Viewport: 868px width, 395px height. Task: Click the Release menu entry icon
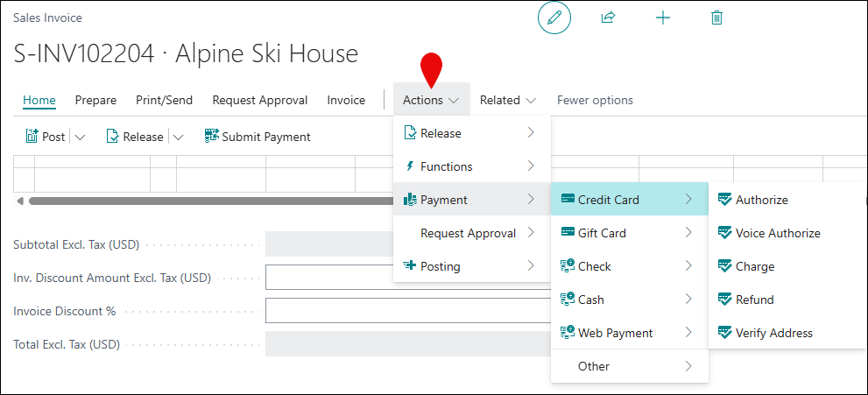click(x=410, y=133)
